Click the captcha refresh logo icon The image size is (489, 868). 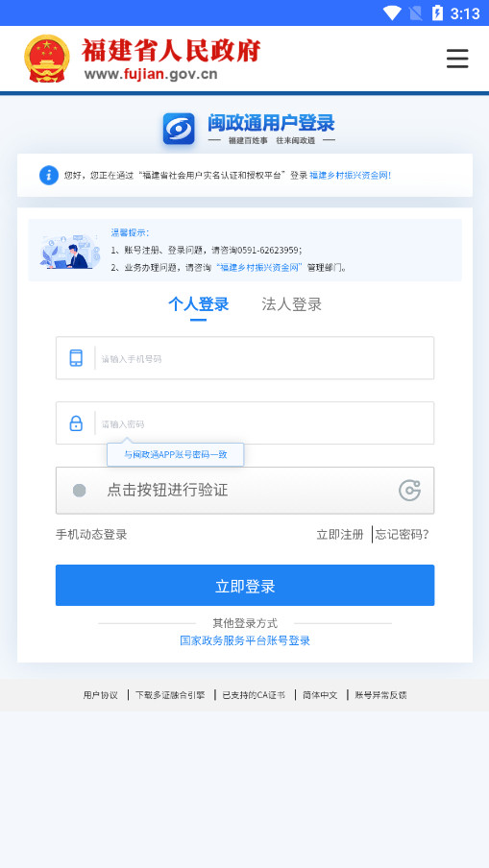coord(410,491)
